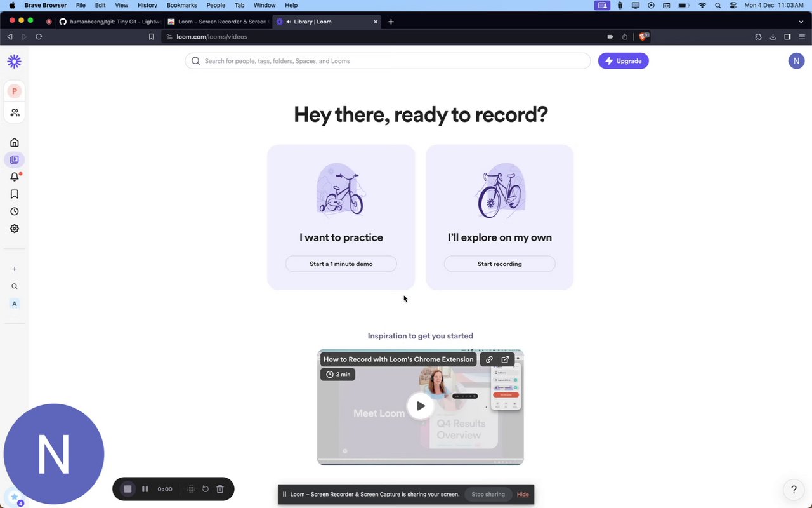The width and height of the screenshot is (812, 508).
Task: Open the Extensions puzzle icon
Action: pyautogui.click(x=758, y=37)
